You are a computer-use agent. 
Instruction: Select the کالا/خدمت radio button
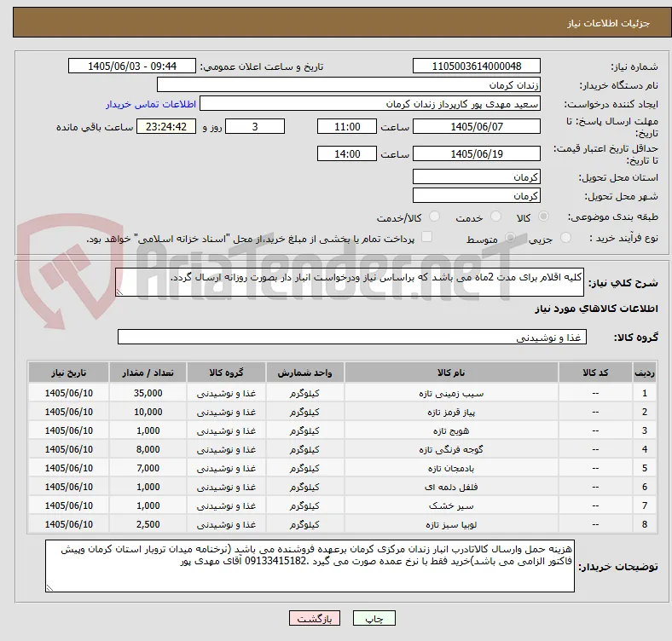tap(435, 217)
